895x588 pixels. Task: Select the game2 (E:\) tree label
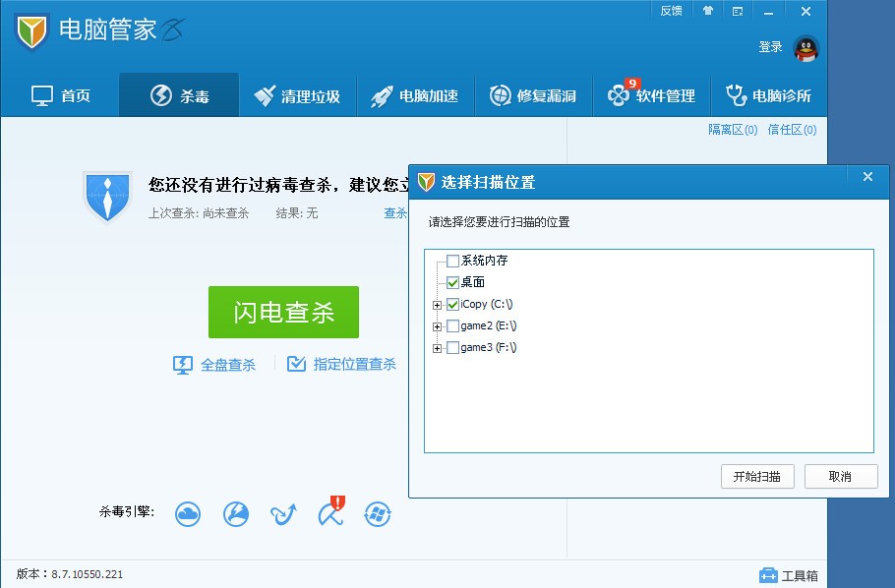tap(489, 326)
